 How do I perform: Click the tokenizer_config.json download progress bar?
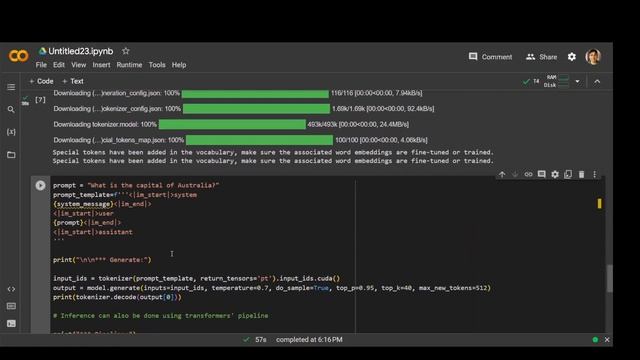(x=256, y=109)
